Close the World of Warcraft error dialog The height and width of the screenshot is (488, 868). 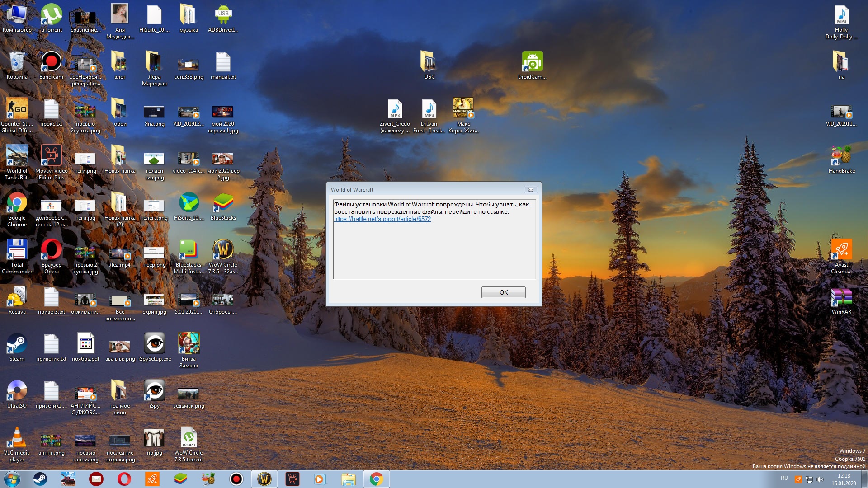[x=531, y=190]
